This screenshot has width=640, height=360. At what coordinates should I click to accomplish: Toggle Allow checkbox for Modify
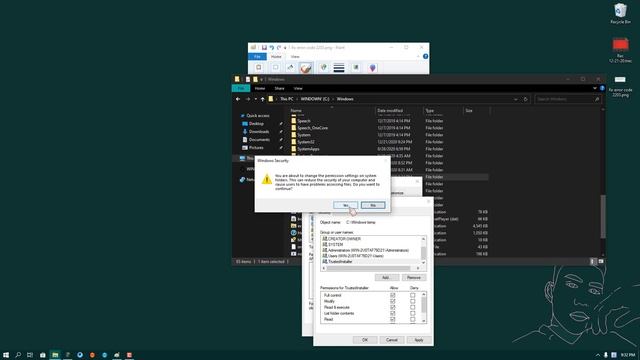pos(393,301)
